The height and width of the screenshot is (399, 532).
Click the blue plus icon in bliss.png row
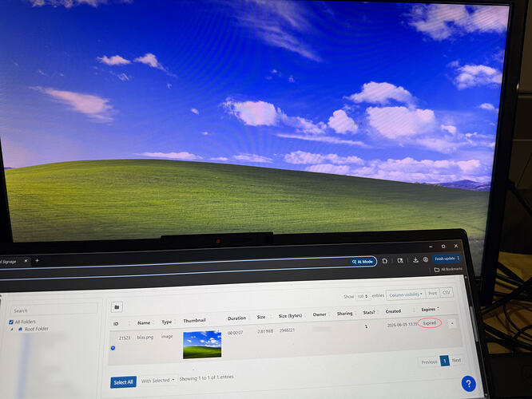(113, 348)
